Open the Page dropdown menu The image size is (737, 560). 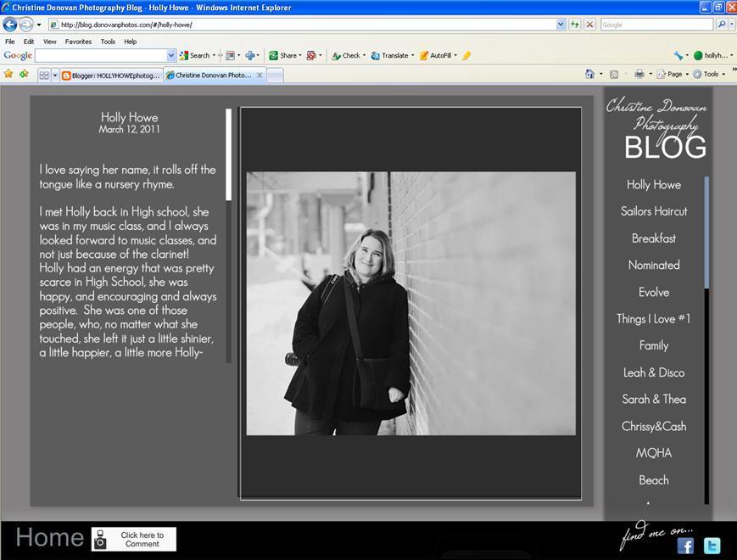675,75
